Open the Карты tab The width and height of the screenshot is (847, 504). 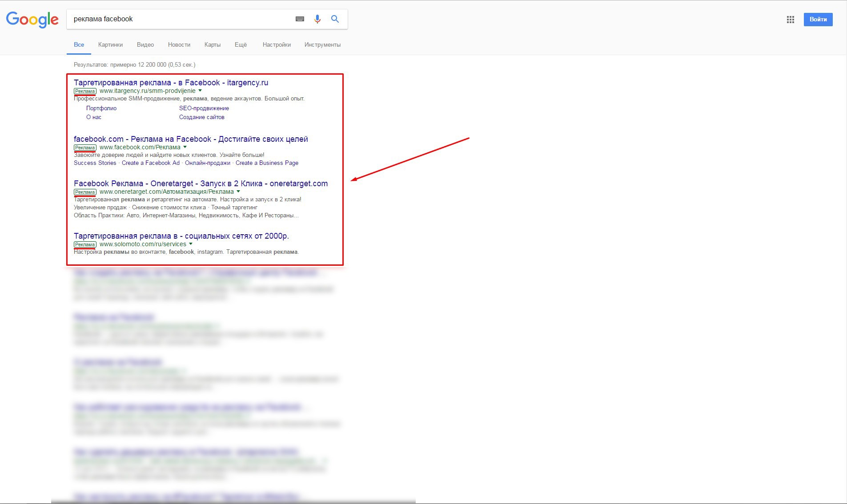click(213, 45)
